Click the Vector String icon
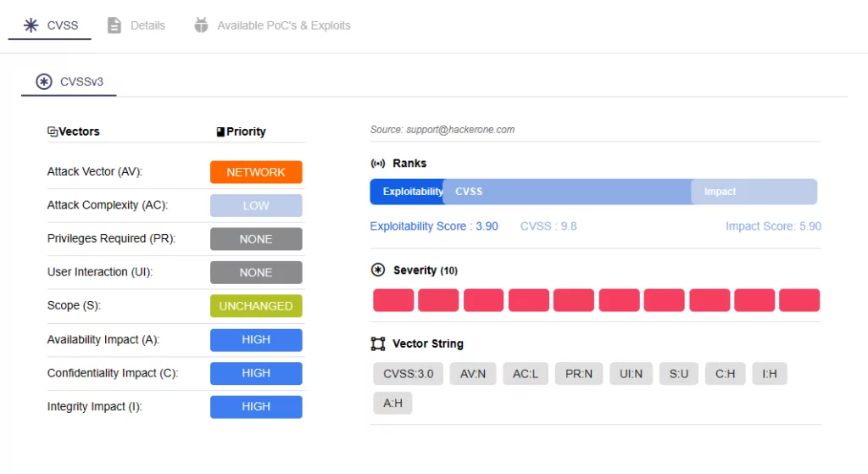Viewport: 868px width, 474px height. coord(378,344)
